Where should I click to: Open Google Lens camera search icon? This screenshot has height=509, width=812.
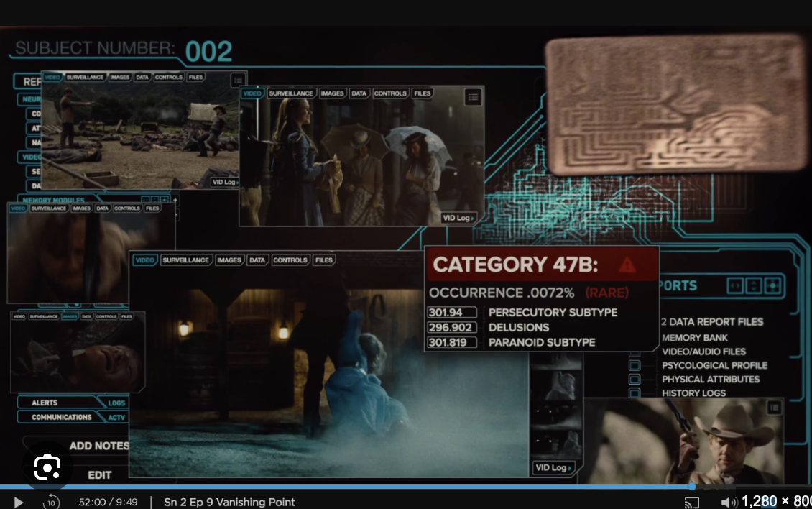click(47, 467)
